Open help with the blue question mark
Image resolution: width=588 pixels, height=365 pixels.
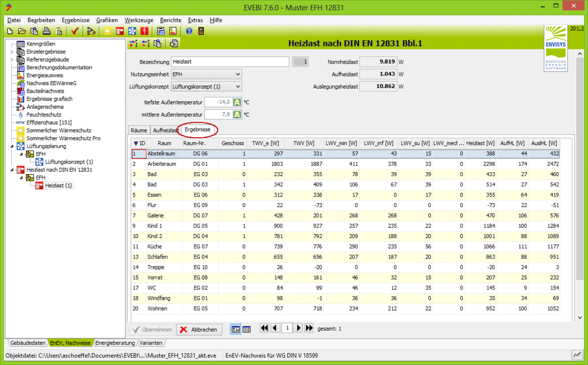[x=189, y=31]
